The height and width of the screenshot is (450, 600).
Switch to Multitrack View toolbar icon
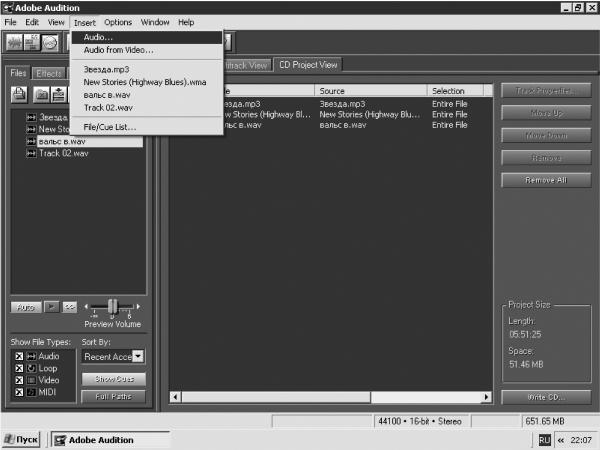click(x=32, y=42)
